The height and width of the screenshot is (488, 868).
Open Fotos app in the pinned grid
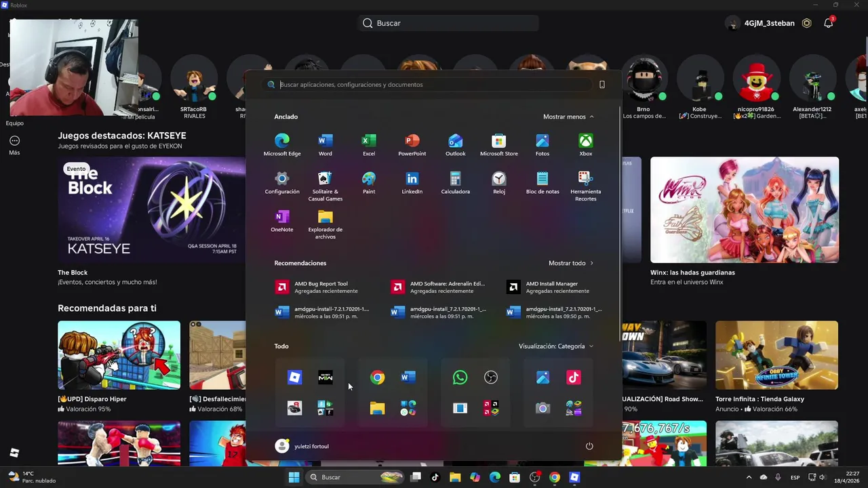(542, 145)
